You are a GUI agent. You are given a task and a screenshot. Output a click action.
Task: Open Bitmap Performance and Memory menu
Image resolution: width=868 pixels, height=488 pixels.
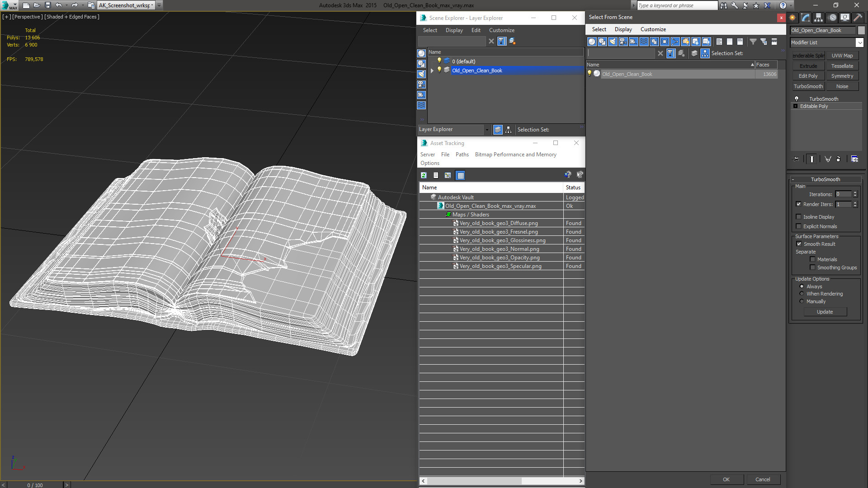[515, 155]
